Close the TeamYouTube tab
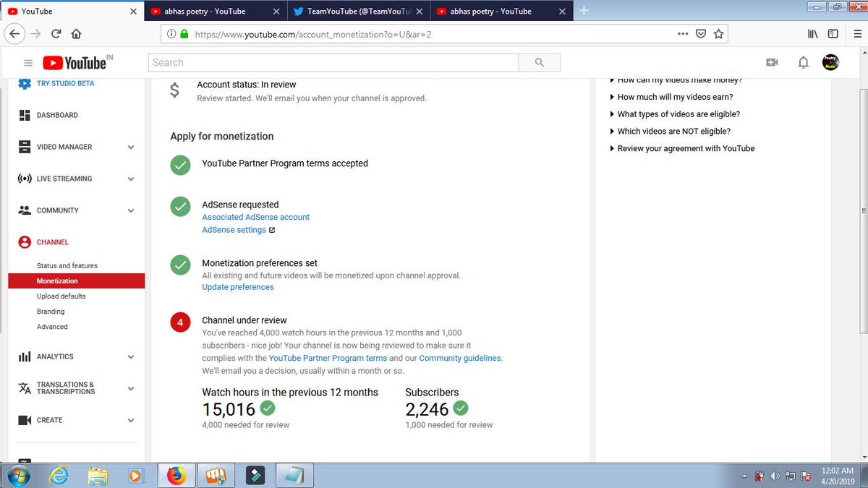The width and height of the screenshot is (868, 488). (420, 12)
